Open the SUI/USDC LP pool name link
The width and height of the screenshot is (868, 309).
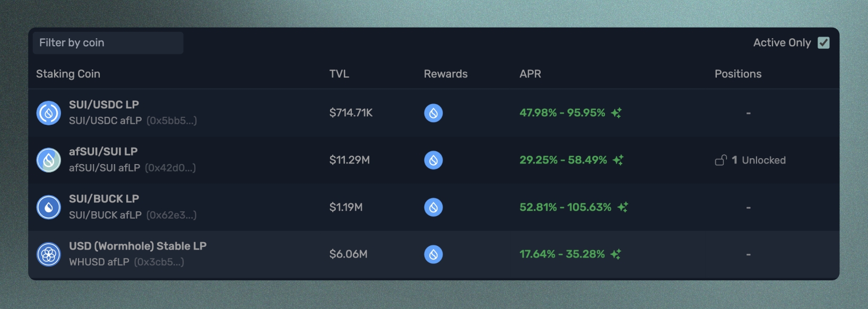pos(104,105)
